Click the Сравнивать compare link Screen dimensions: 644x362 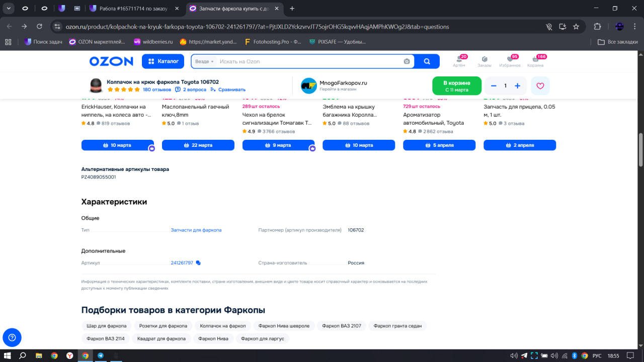(228, 89)
